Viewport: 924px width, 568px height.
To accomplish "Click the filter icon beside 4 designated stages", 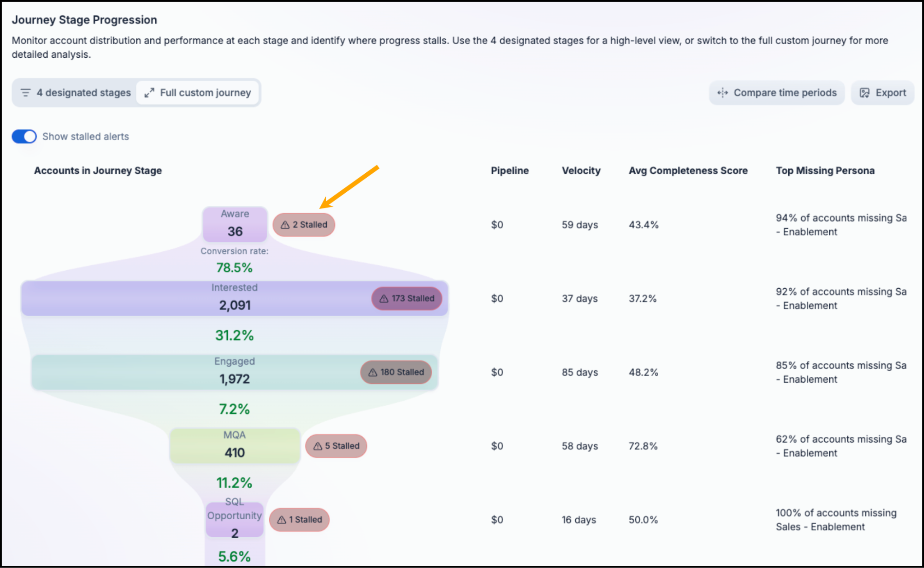I will 26,92.
